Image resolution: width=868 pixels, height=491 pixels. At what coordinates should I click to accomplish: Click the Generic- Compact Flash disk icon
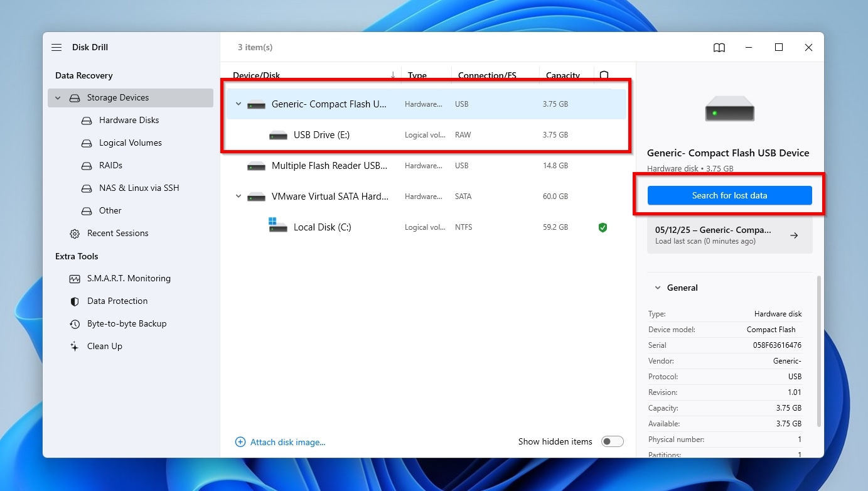pos(256,105)
